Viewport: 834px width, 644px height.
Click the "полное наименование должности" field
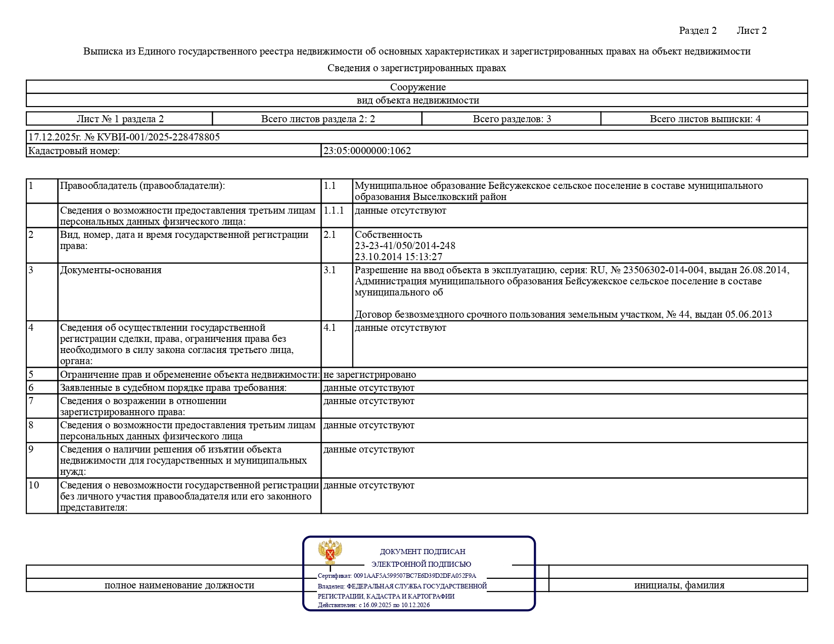(x=179, y=585)
